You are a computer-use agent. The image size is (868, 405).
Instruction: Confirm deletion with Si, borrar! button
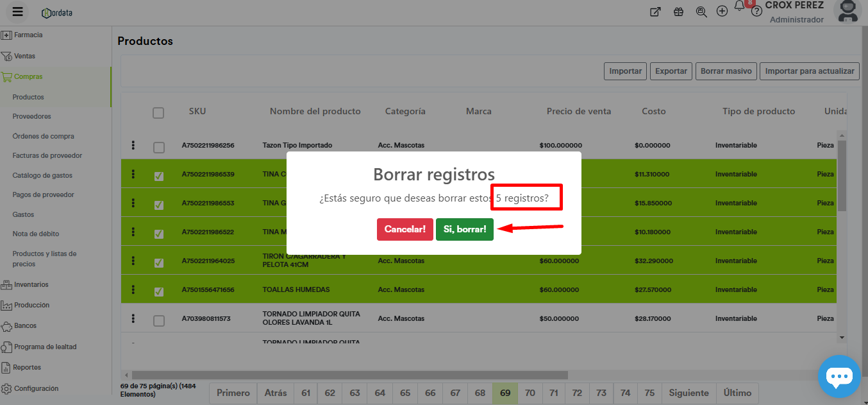pyautogui.click(x=464, y=229)
